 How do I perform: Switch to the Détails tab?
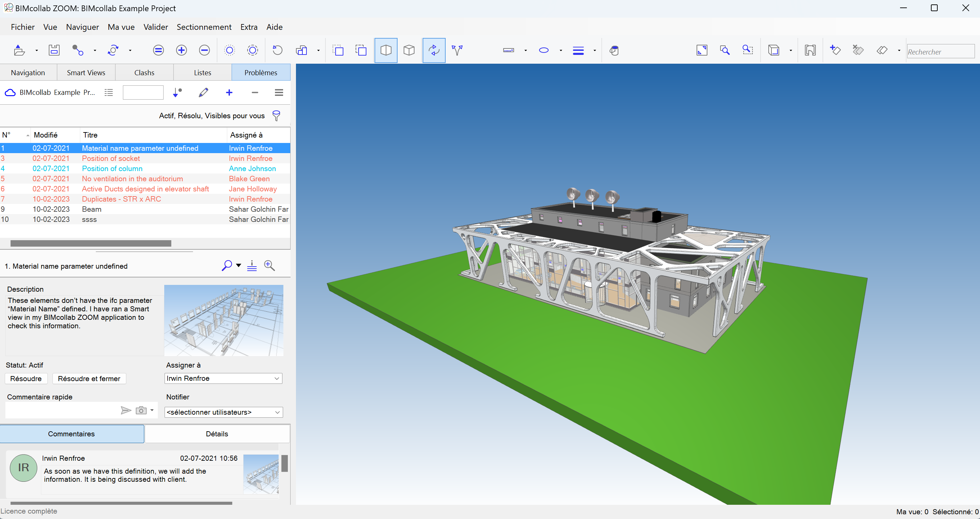coord(217,434)
